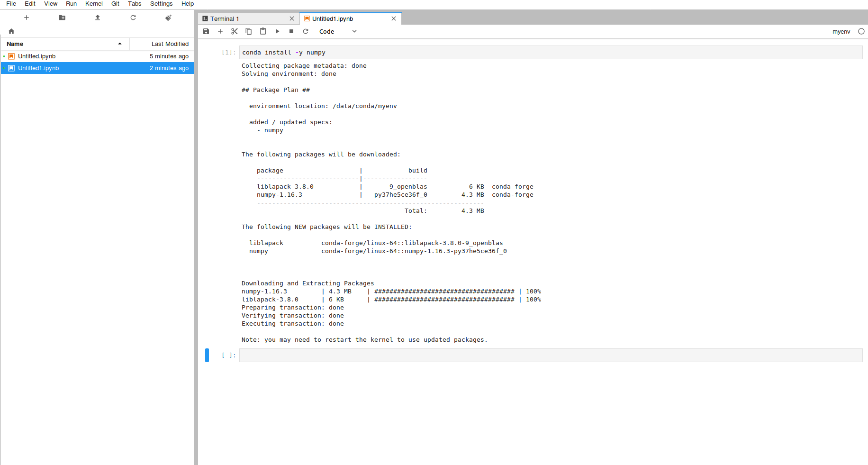Restart the kernel from notebook toolbar
Screen dimensions: 868x465
306,31
